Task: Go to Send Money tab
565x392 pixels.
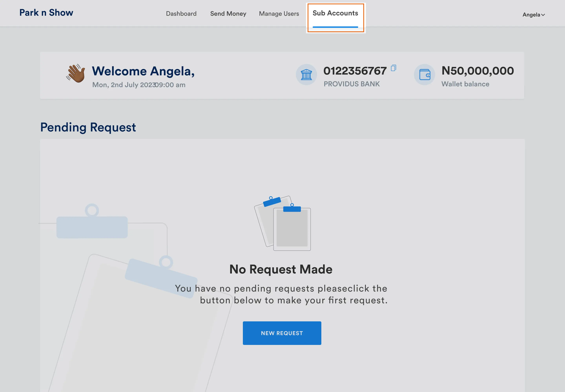Action: click(x=228, y=14)
